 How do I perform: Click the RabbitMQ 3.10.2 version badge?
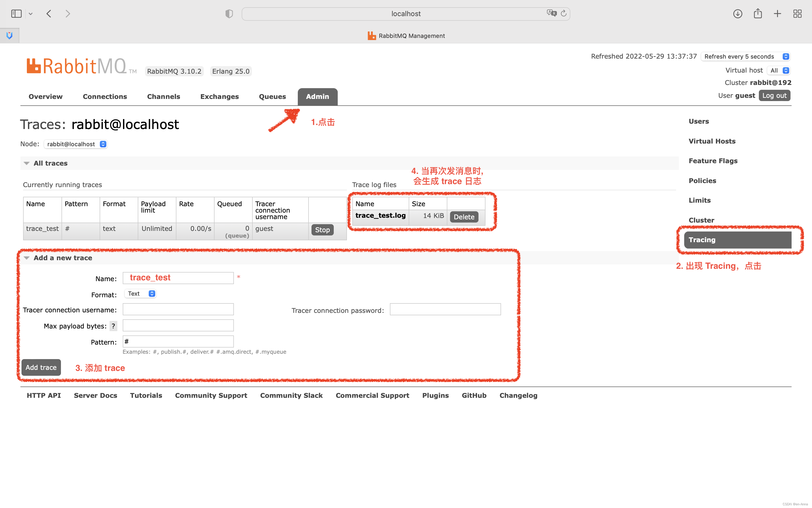(174, 71)
